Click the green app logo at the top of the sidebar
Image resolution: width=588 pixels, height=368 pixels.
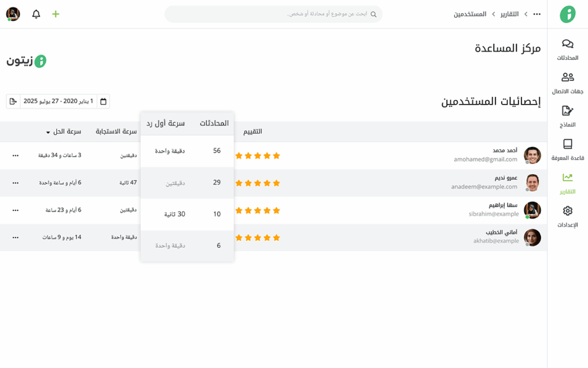[x=567, y=14]
